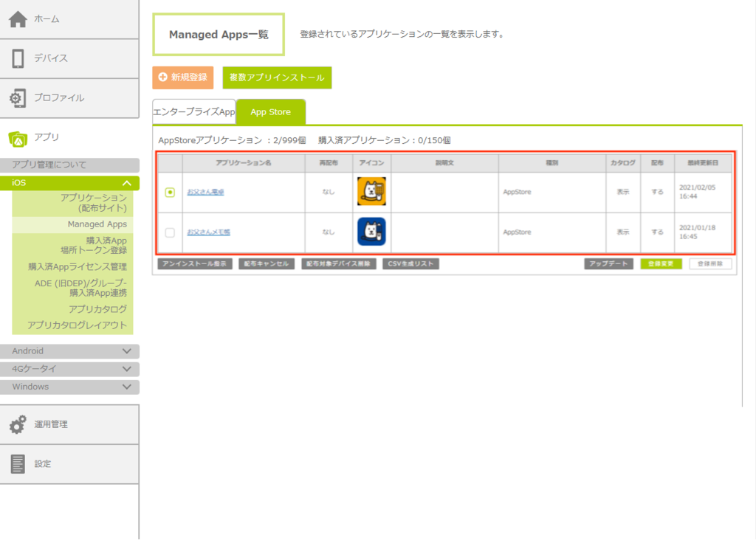Click the Device phone icon
Viewport: 756px width, 546px height.
click(x=18, y=58)
